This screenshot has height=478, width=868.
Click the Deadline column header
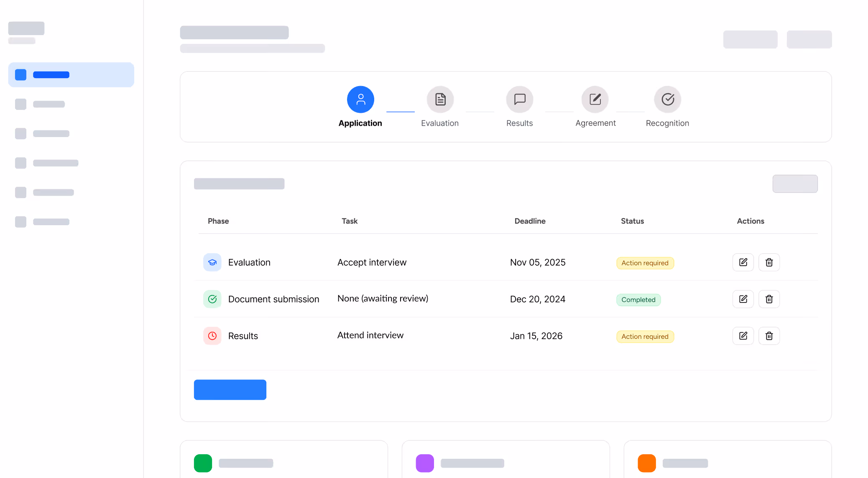(x=530, y=221)
